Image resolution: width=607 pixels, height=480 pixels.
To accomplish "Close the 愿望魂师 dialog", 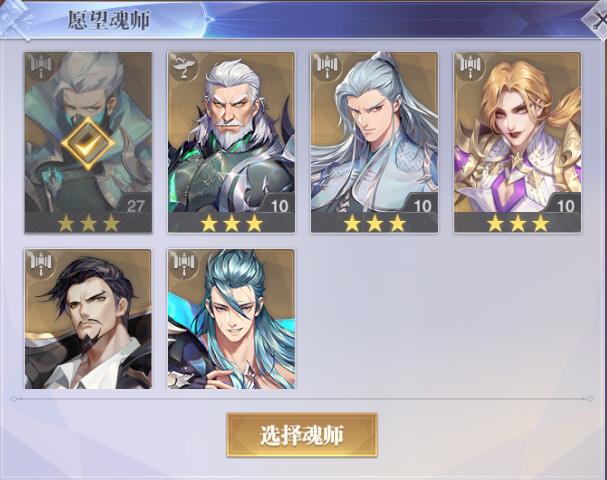I will (598, 19).
